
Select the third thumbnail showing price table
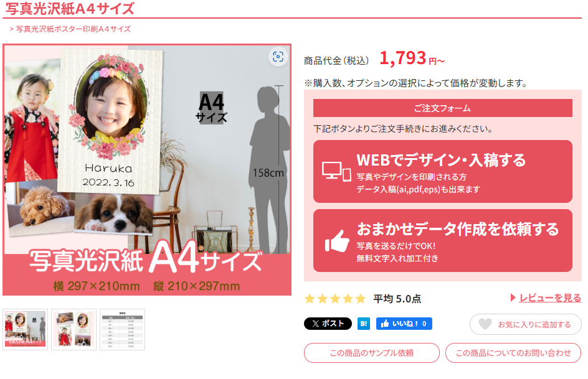[x=122, y=330]
